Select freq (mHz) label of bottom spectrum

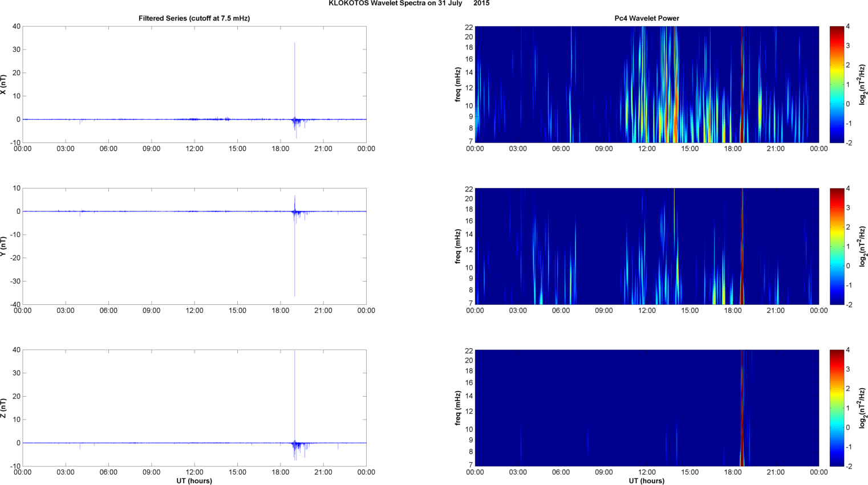click(x=458, y=408)
